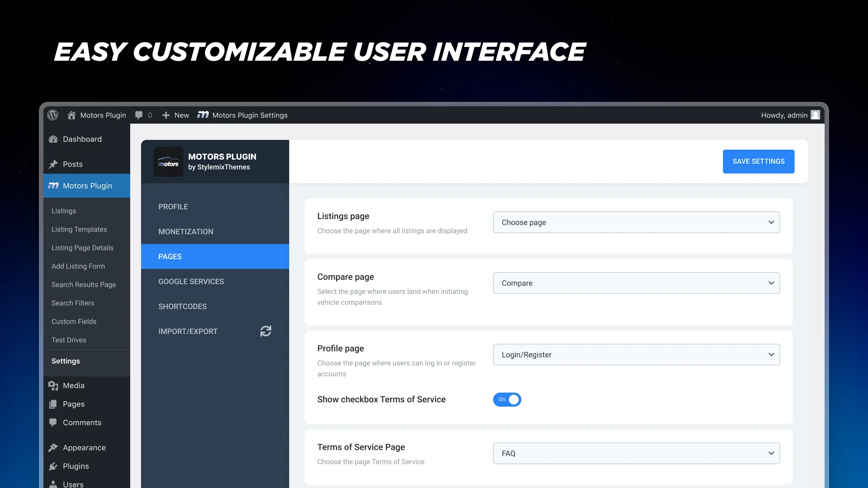Click the motors logo thumbnail in plugin header
Viewport: 868px width, 488px height.
[x=169, y=162]
